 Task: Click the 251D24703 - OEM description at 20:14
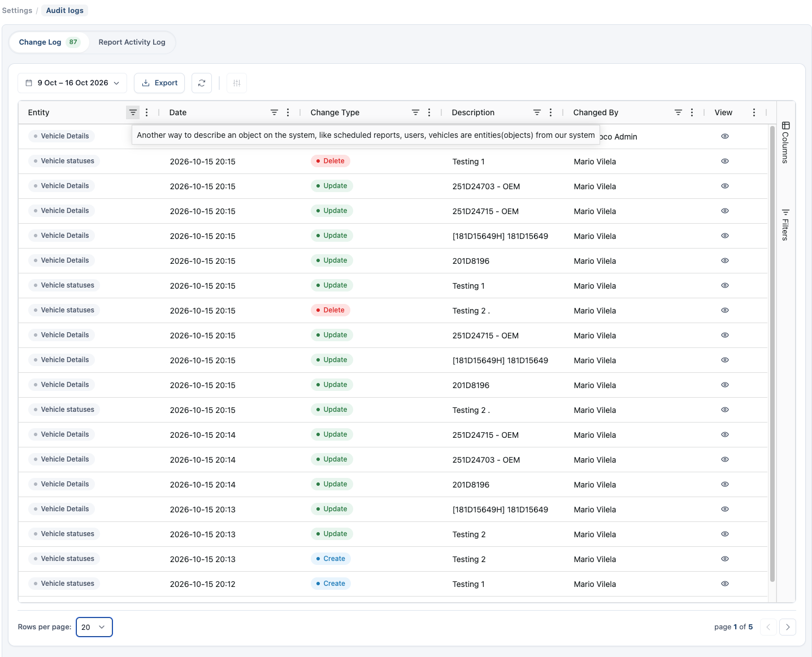(486, 460)
